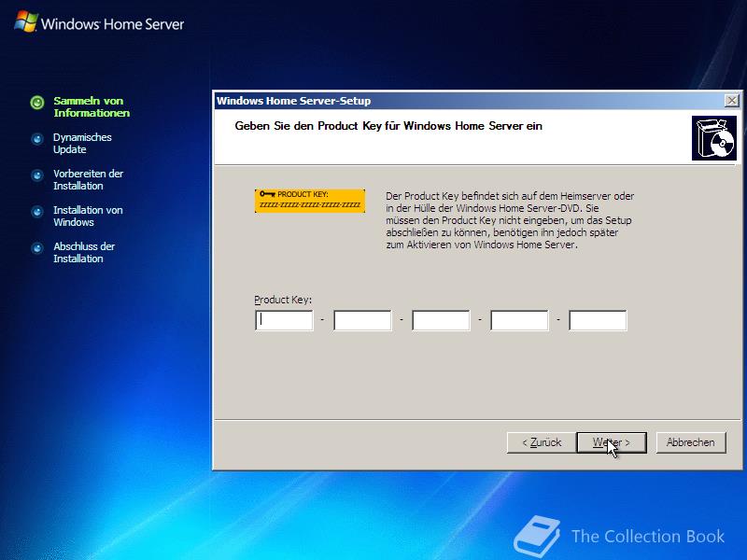Click the 'Vorbereiten der Installation' step text
The width and height of the screenshot is (747, 560).
pos(88,179)
